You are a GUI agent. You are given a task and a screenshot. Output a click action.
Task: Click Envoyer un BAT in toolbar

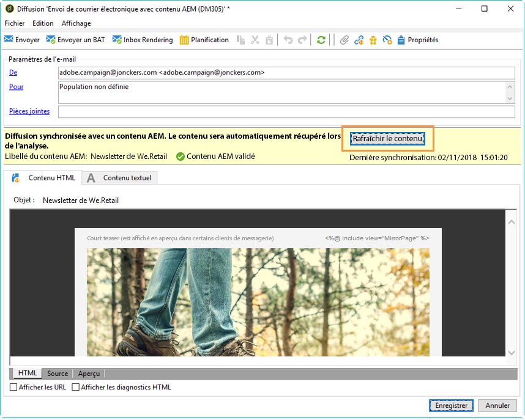point(76,40)
